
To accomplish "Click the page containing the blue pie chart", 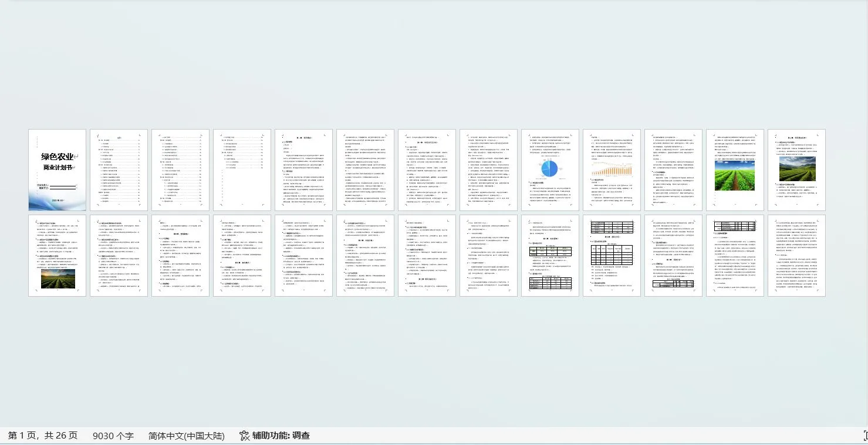I will click(x=550, y=170).
